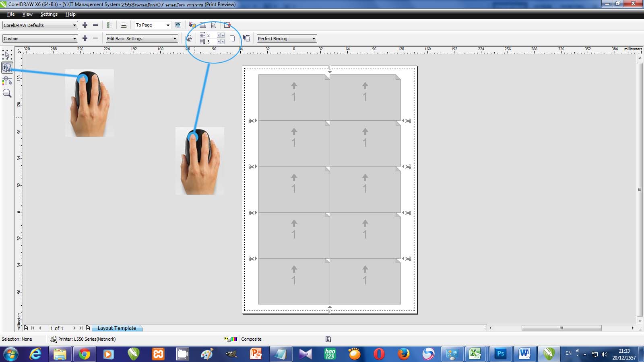Click the Close Print Preview icon
The height and width of the screenshot is (362, 644).
[x=227, y=25]
